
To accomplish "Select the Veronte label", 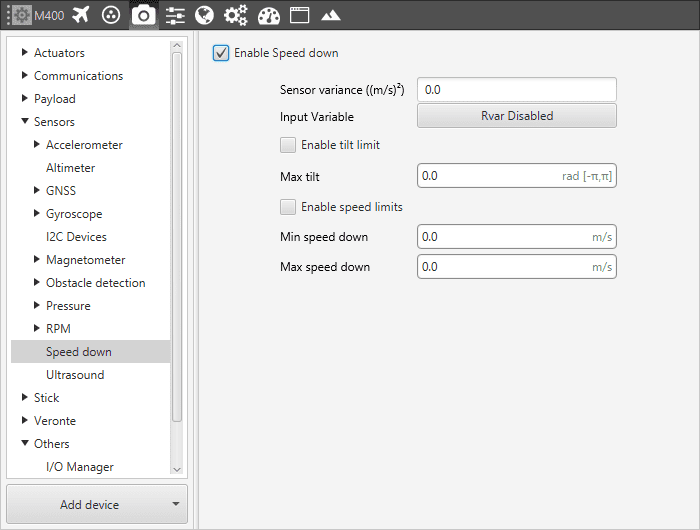I will 55,421.
